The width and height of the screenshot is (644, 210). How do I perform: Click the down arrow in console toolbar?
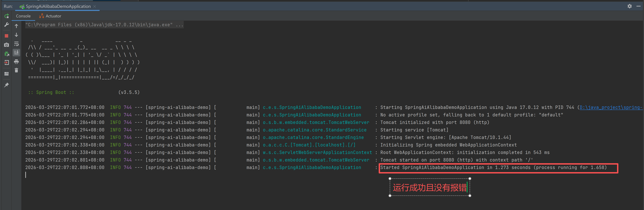17,35
